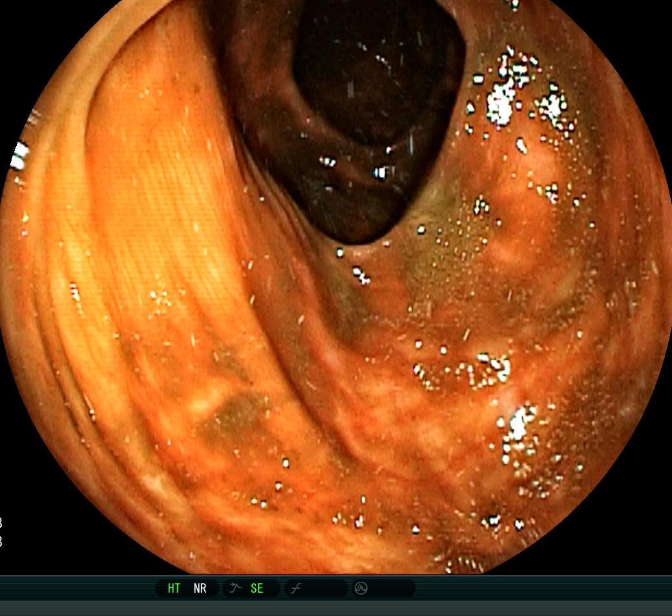Click the green SE indicator label
This screenshot has height=616, width=672.
[x=257, y=588]
